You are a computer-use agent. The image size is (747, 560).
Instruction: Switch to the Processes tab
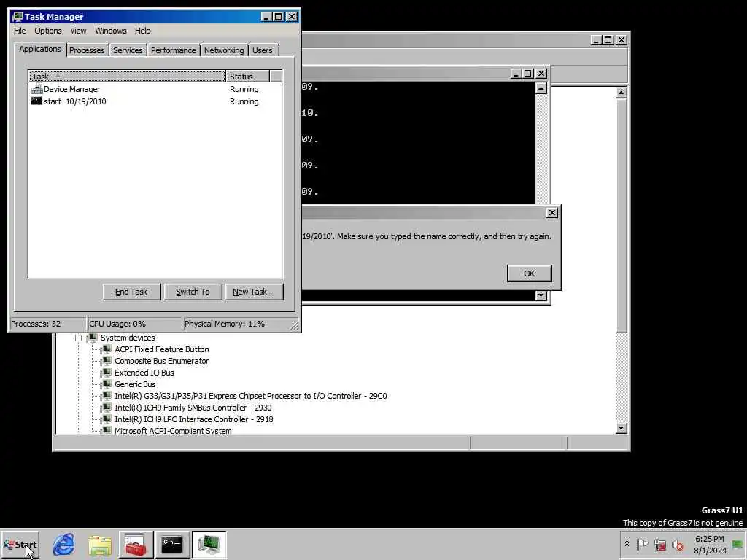pyautogui.click(x=87, y=50)
